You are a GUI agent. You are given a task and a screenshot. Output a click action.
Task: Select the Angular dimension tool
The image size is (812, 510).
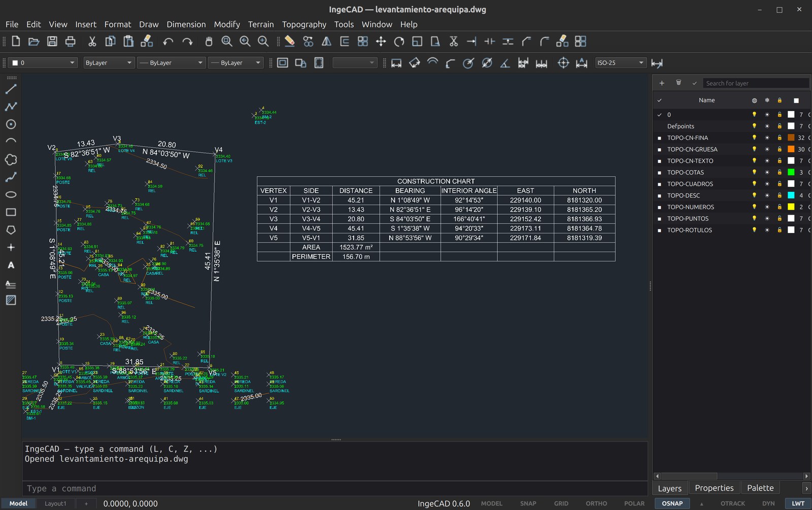(505, 63)
